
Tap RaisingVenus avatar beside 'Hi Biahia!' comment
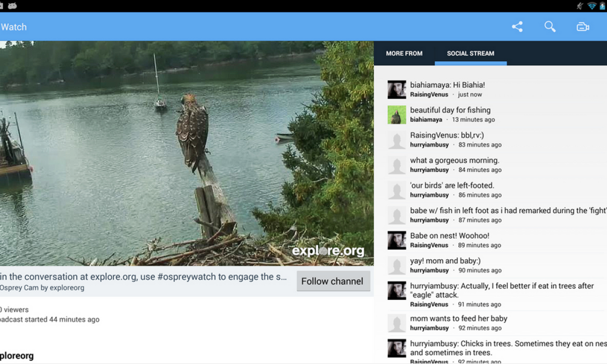coord(397,89)
